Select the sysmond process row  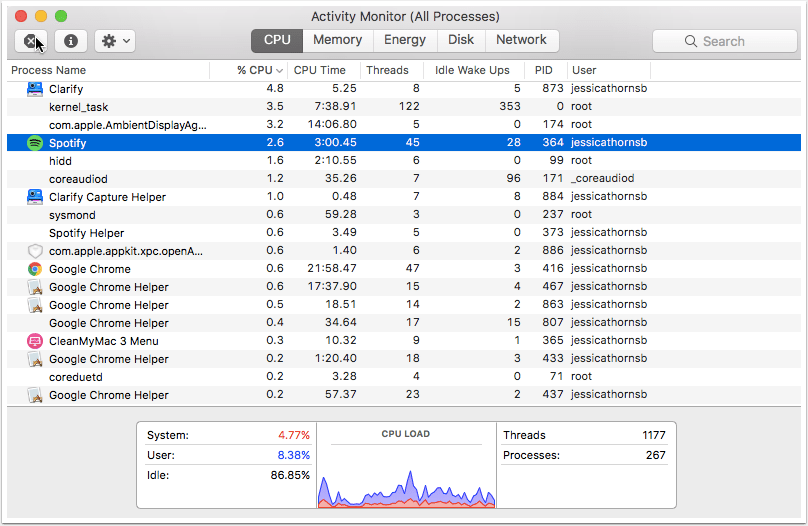tap(404, 215)
